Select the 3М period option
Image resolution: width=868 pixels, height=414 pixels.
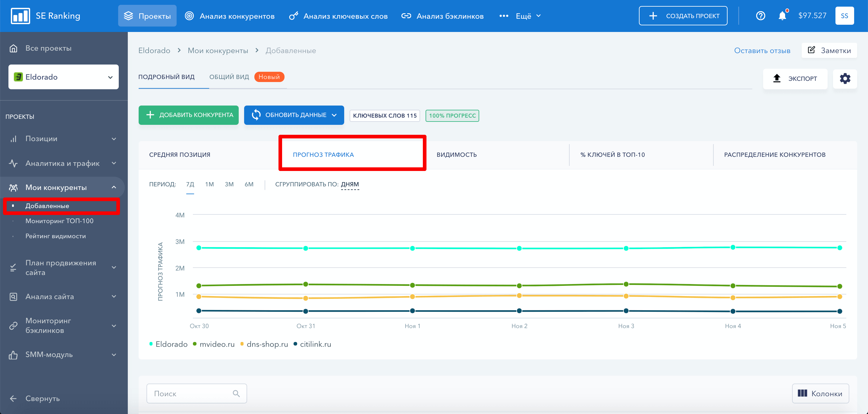(229, 185)
